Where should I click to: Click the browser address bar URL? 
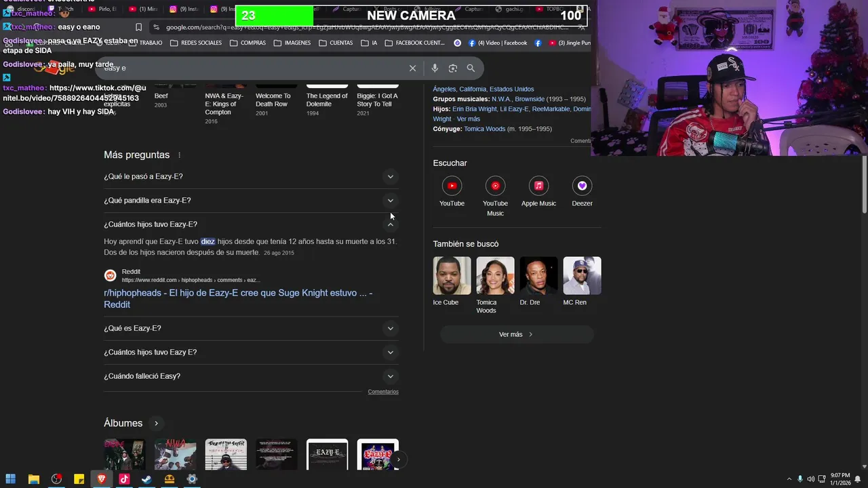pyautogui.click(x=366, y=27)
